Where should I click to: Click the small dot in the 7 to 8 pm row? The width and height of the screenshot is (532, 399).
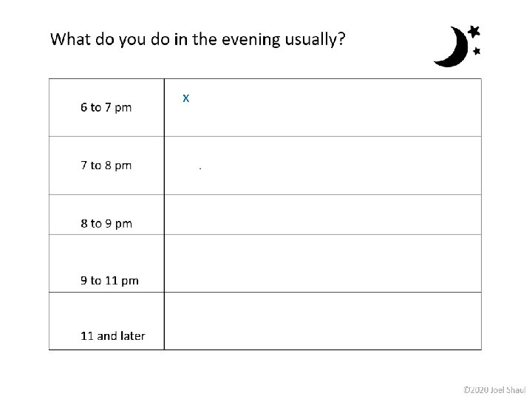click(x=200, y=168)
